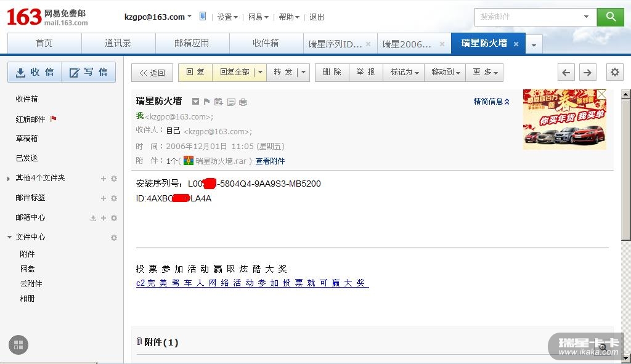
Task: Click into the 搜索邮件 search field
Action: click(x=529, y=17)
